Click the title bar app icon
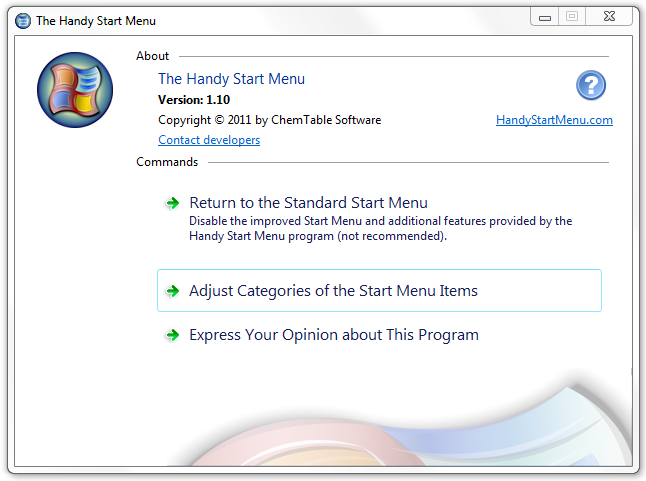The height and width of the screenshot is (481, 646). [23, 21]
